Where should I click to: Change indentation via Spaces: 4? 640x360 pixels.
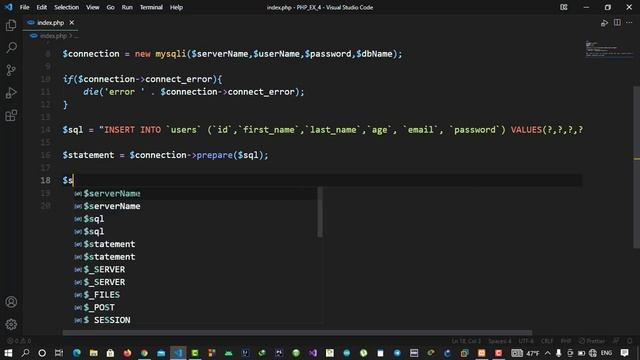point(500,341)
